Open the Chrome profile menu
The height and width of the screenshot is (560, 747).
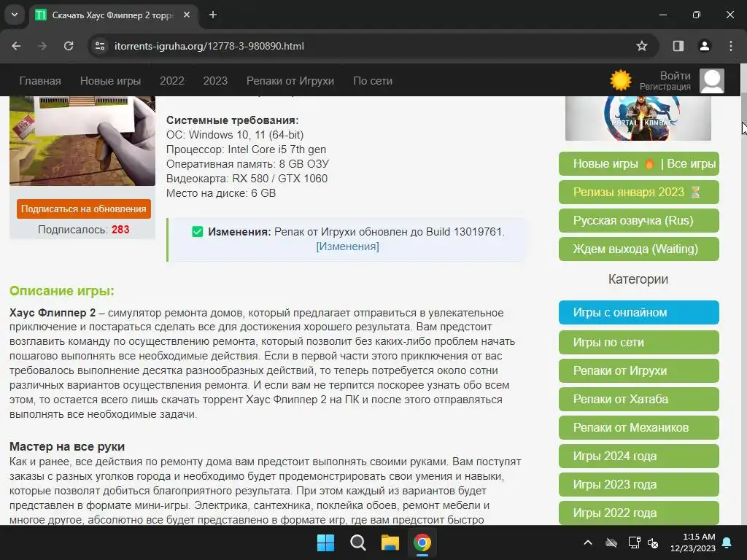705,46
